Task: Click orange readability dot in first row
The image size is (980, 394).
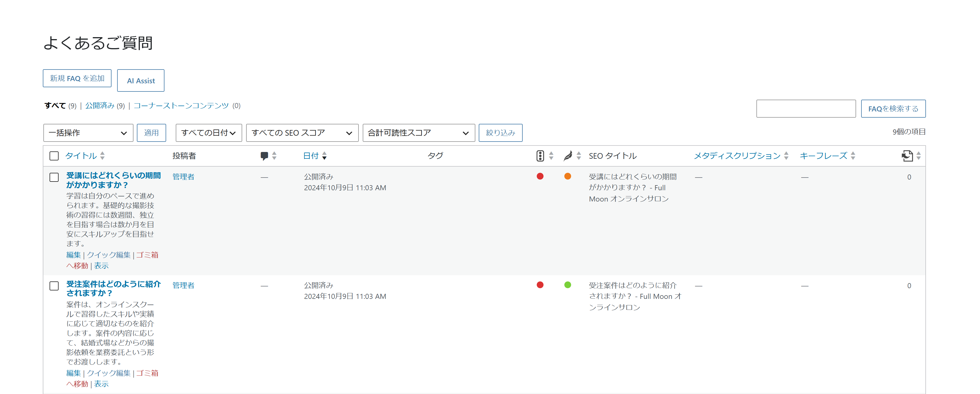Action: point(568,176)
